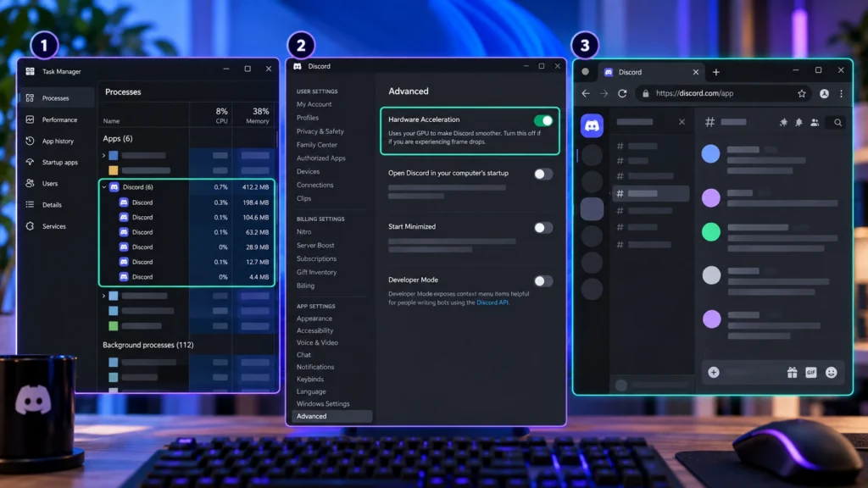Open Subscriptions settings
Viewport: 868px width, 488px height.
(x=316, y=258)
